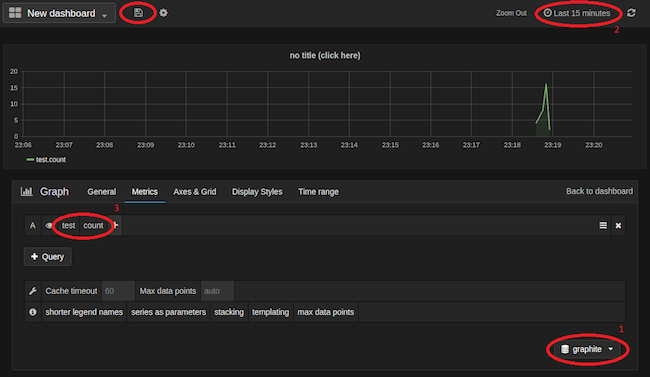Add a new query with the Query button
650x377 pixels.
(48, 257)
